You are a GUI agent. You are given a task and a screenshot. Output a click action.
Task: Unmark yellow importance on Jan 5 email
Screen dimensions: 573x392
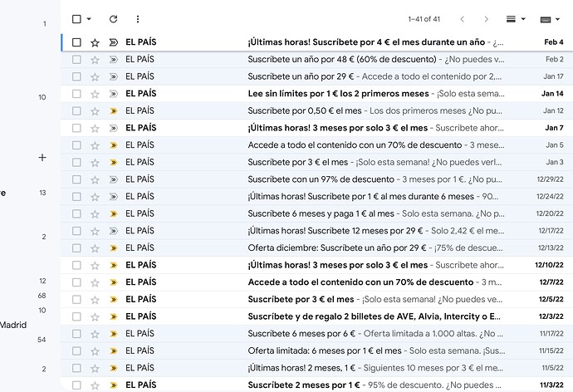tap(114, 145)
